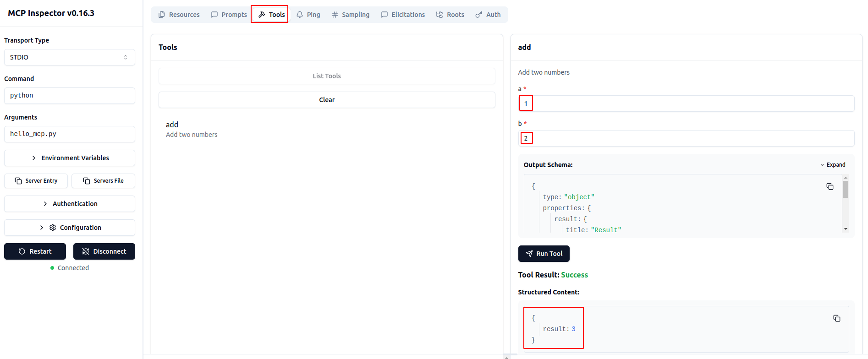
Task: Click the copy icon on Servers File
Action: point(87,181)
